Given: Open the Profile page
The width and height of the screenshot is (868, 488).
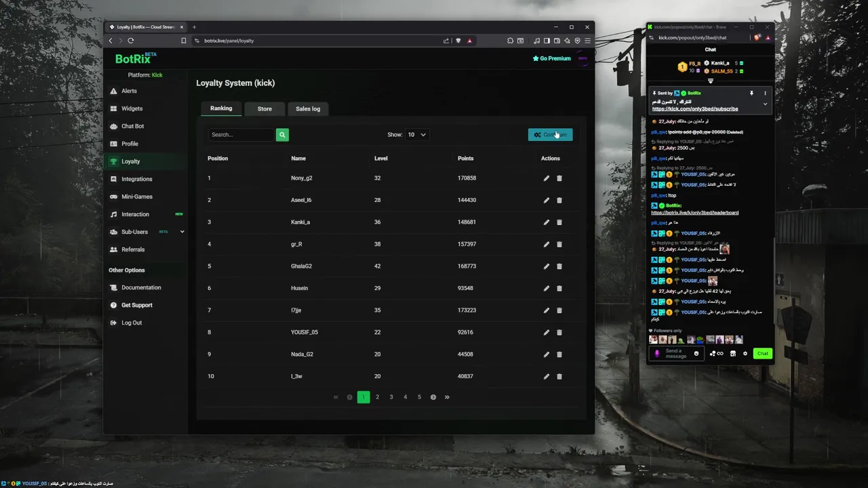Looking at the screenshot, I should coord(130,144).
